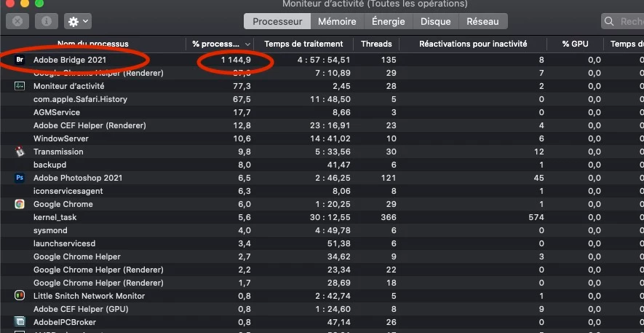644x333 pixels.
Task: Click the AdobeIPCBroker process icon
Action: click(20, 322)
